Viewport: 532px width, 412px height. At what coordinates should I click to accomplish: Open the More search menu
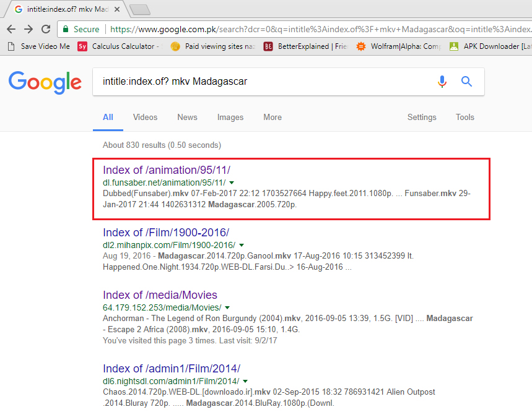273,118
